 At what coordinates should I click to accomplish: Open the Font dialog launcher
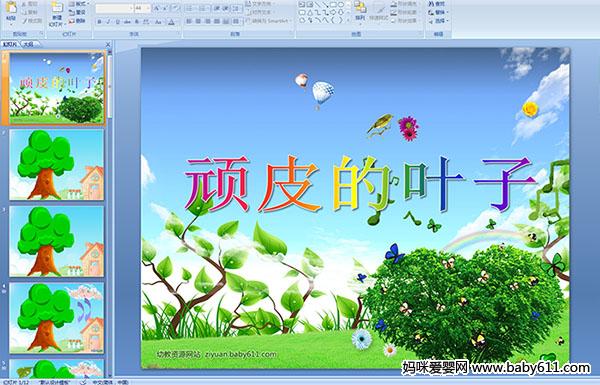[178, 33]
